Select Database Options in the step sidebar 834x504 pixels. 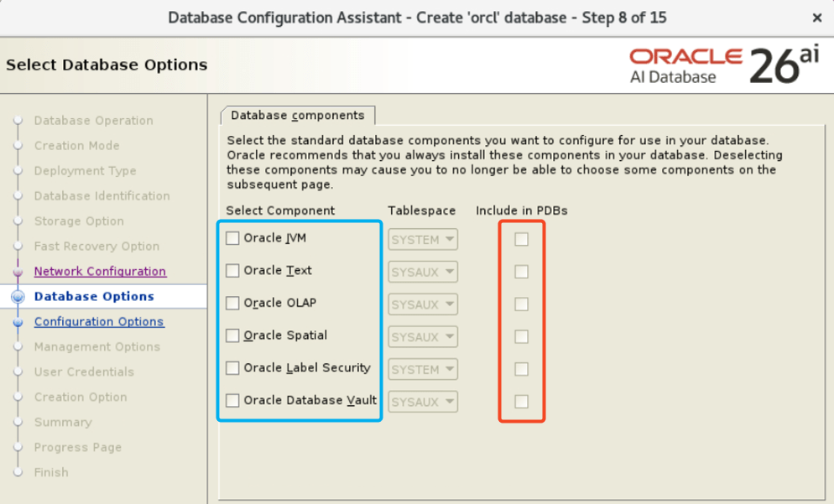[x=94, y=296]
